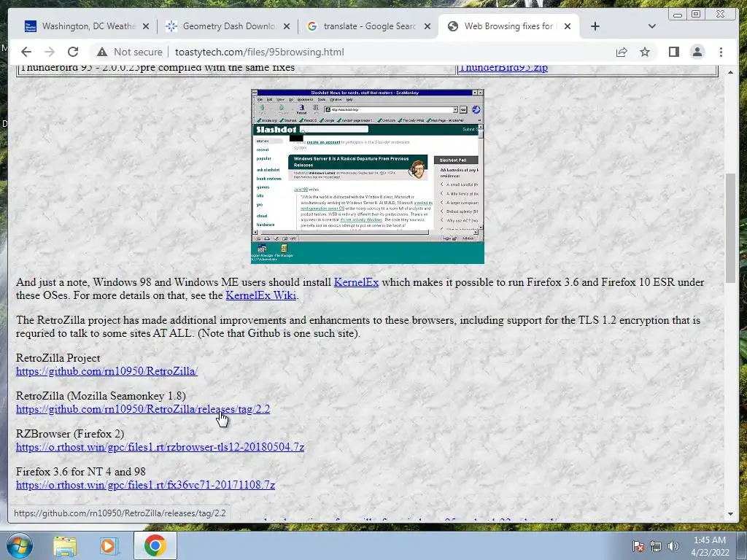The height and width of the screenshot is (560, 747).
Task: Click the 'Not secure' label
Action: click(138, 52)
